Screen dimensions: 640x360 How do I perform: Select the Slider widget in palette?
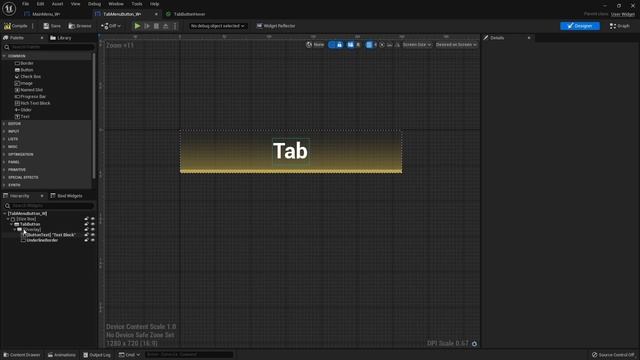click(23, 110)
